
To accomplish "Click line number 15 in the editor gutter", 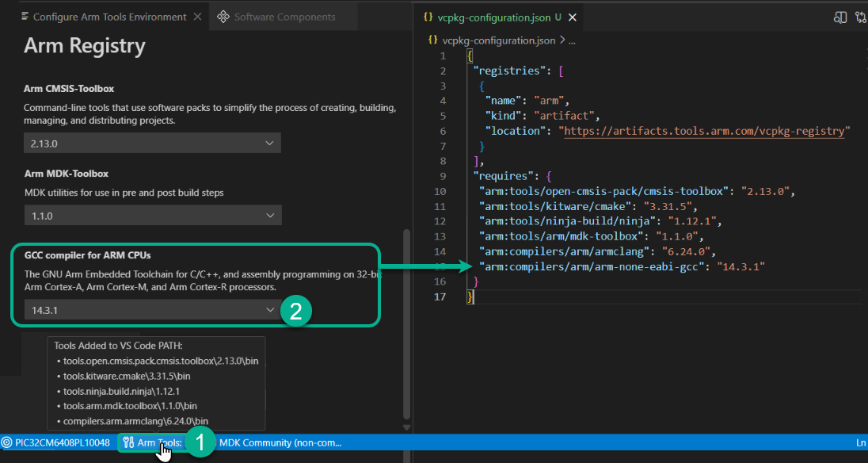I will [x=440, y=266].
